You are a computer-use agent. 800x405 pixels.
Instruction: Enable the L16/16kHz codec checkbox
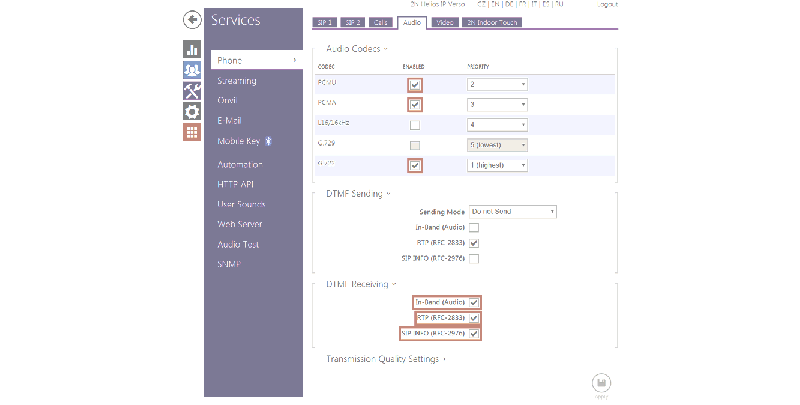point(414,125)
